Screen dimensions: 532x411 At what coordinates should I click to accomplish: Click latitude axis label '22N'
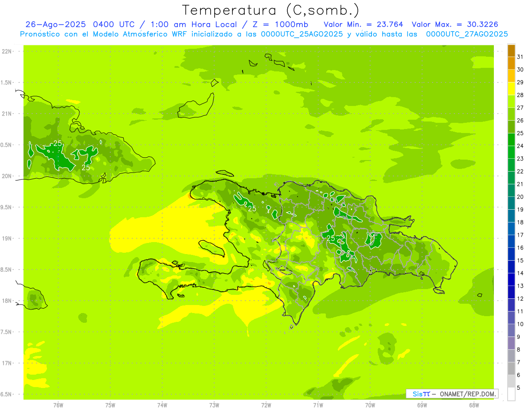[7, 51]
